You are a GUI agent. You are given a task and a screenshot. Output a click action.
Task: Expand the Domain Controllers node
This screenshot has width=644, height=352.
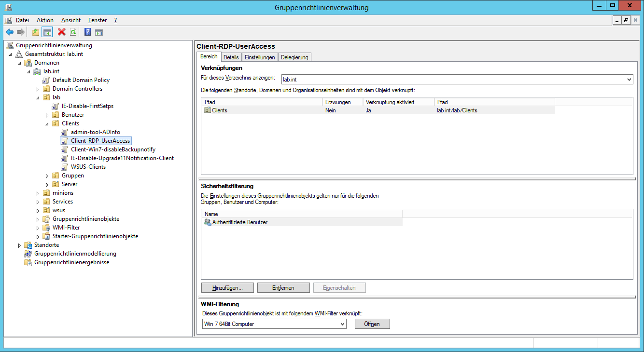tap(38, 89)
